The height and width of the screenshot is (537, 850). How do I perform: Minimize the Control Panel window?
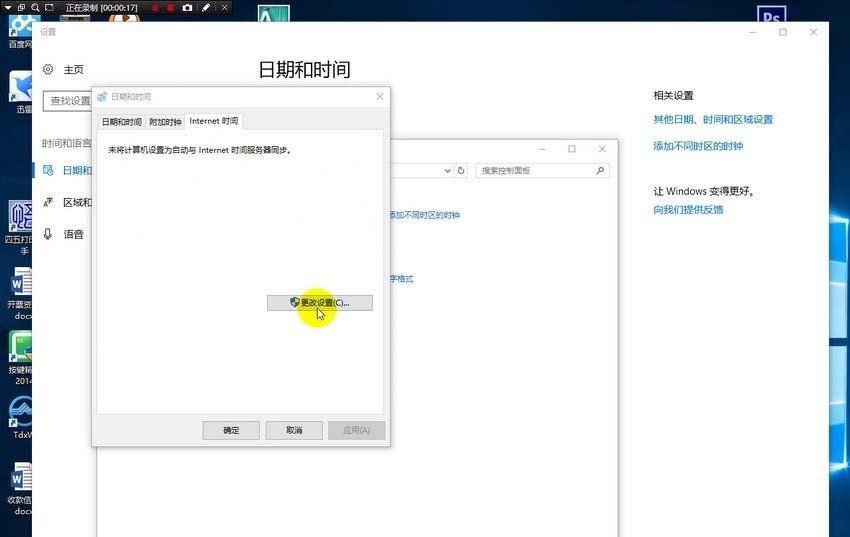pyautogui.click(x=542, y=149)
